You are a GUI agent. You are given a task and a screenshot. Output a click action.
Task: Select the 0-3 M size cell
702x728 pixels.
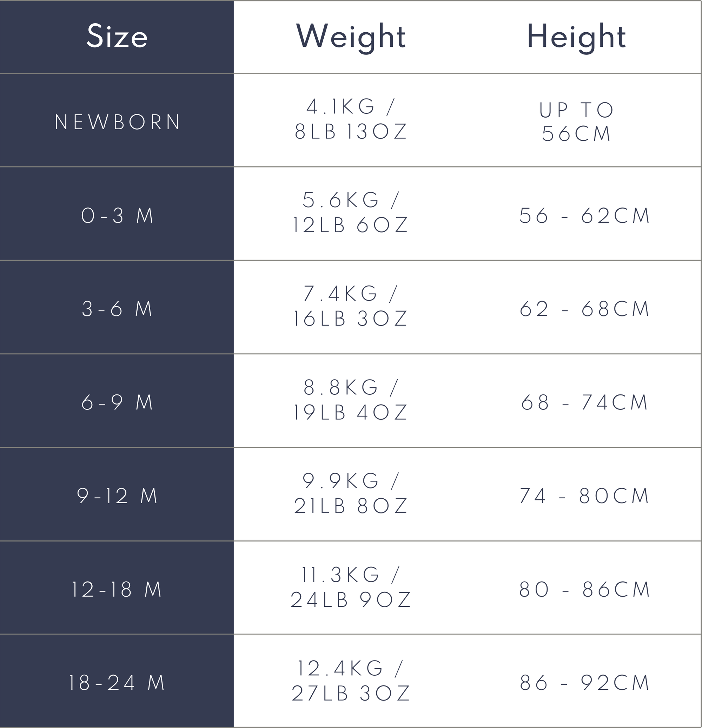click(117, 215)
